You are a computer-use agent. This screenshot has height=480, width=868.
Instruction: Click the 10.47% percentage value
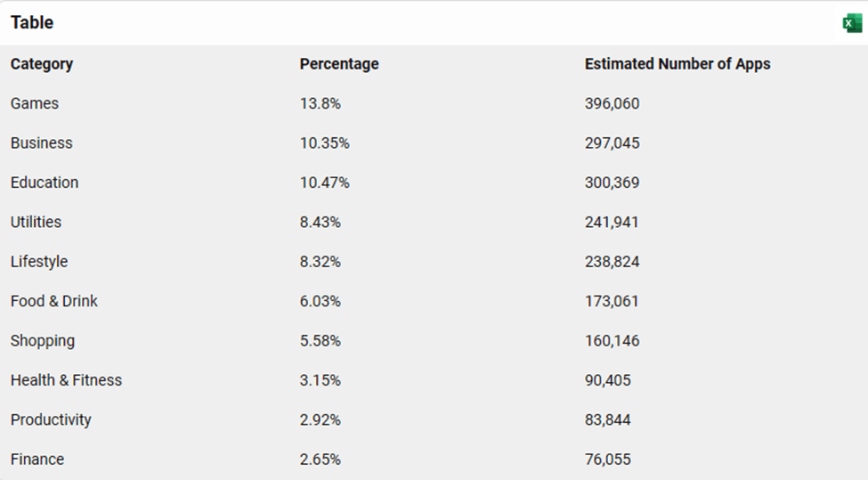(x=325, y=183)
